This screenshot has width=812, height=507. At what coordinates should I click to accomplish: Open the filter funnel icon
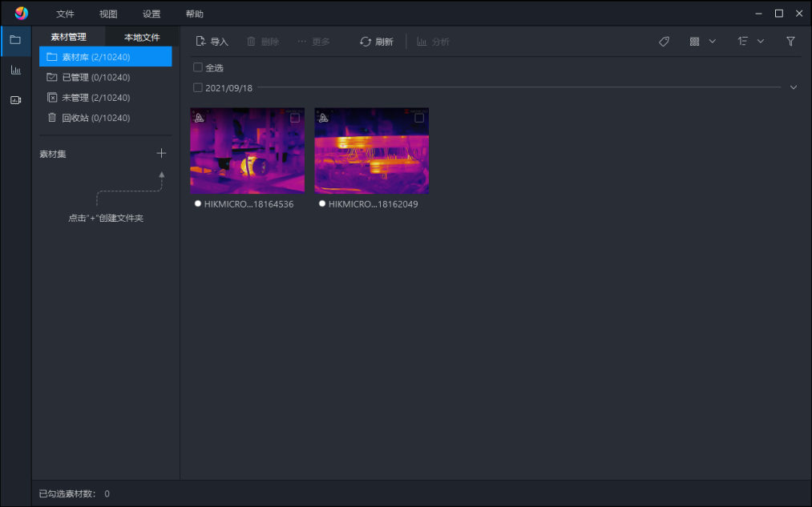point(791,41)
